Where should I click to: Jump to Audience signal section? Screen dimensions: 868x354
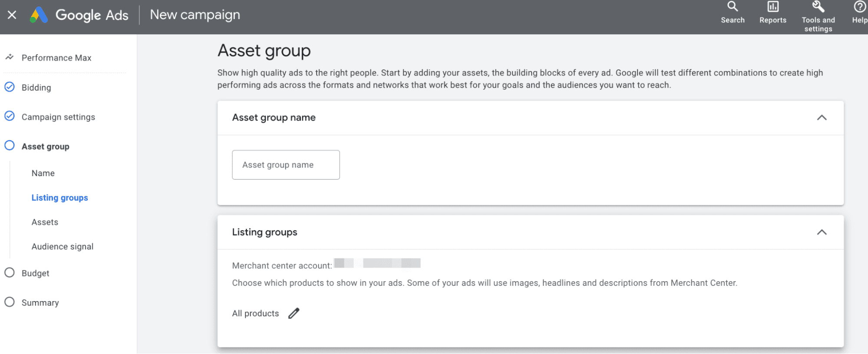tap(63, 246)
